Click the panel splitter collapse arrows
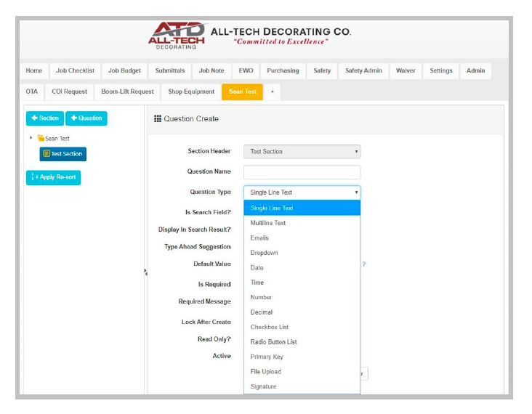This screenshot has height=414, width=532. pyautogui.click(x=145, y=272)
